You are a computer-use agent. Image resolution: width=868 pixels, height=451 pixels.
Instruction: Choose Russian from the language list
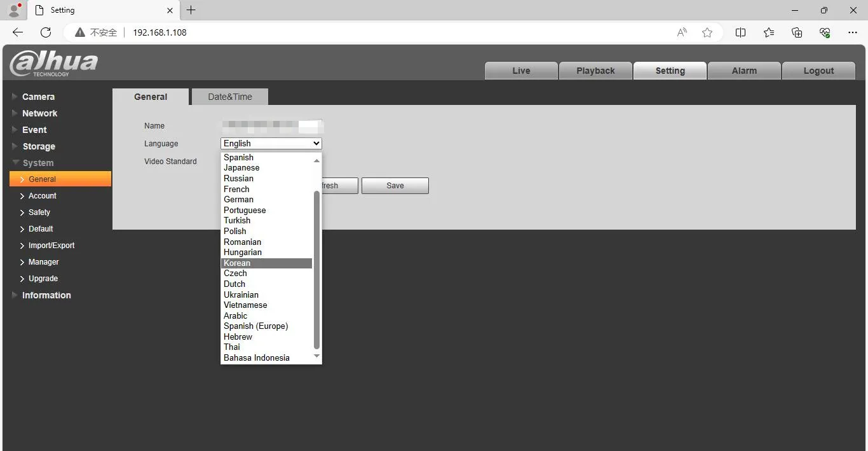267,179
